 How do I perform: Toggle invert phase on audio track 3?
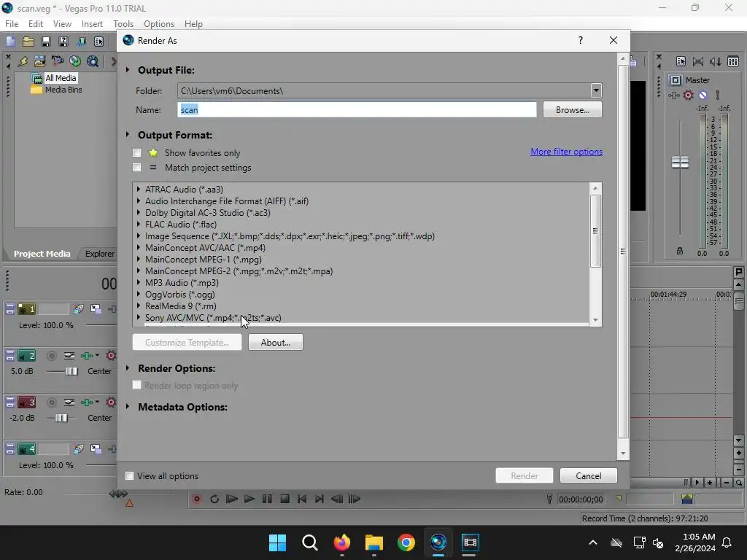[69, 402]
